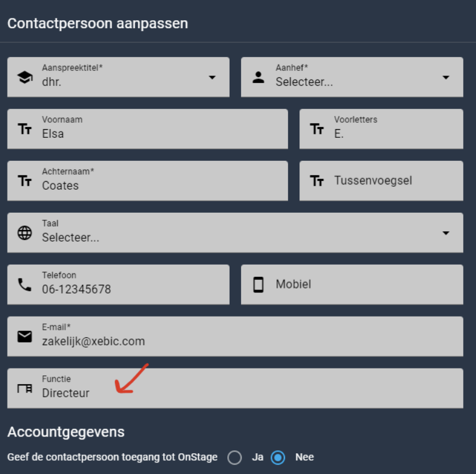Select the Ja radio button for OnStage access

(x=235, y=457)
